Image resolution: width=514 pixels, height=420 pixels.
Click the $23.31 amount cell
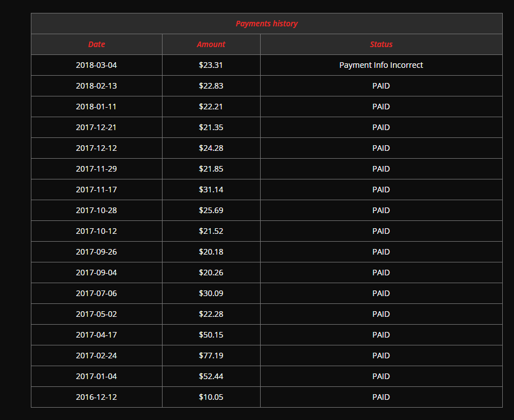211,65
